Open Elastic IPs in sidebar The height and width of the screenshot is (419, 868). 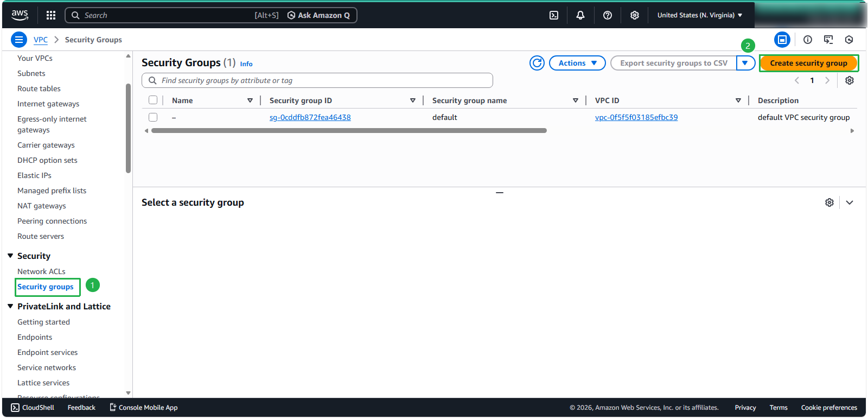pos(34,175)
